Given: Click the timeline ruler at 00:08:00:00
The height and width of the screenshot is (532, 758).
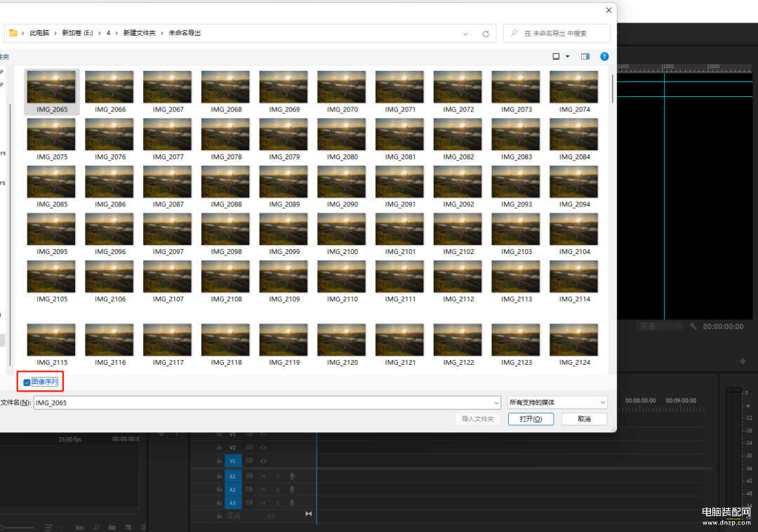Looking at the screenshot, I should click(641, 401).
